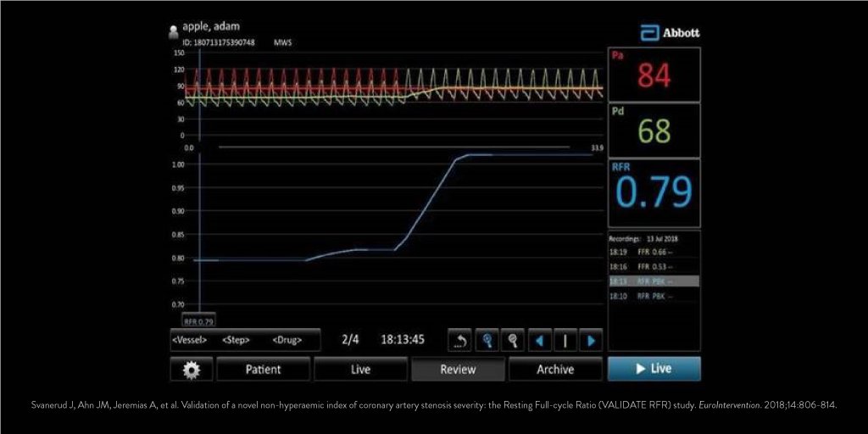Zoom out with the minus magnifier
The height and width of the screenshot is (434, 868).
coord(513,340)
